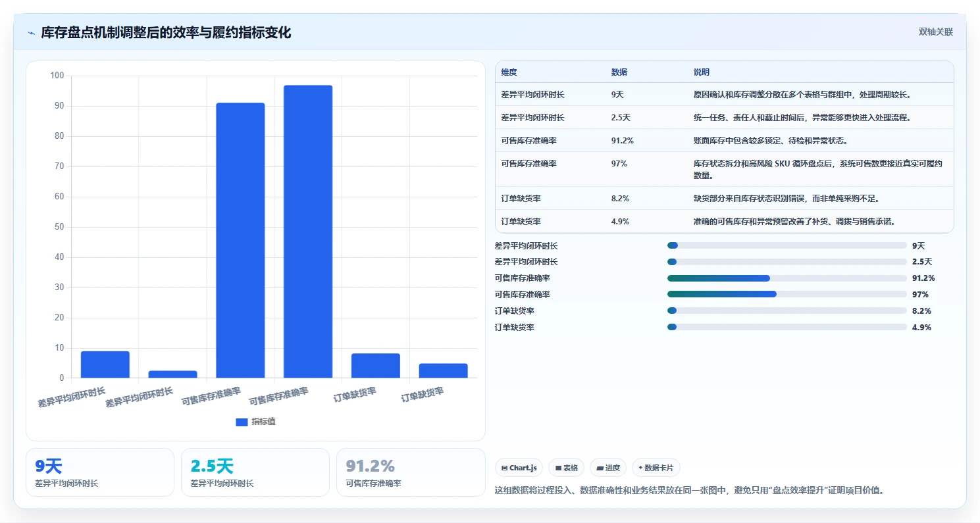Click the 指标值 legend label
The height and width of the screenshot is (523, 980).
(x=263, y=422)
